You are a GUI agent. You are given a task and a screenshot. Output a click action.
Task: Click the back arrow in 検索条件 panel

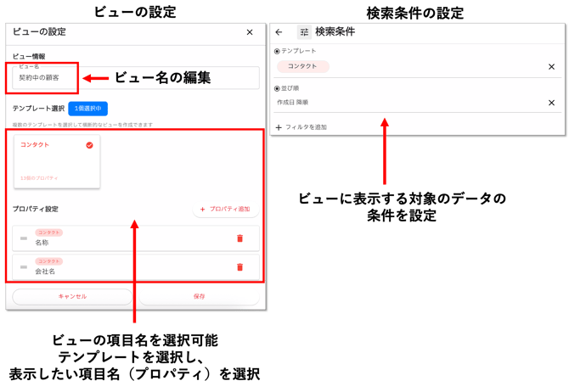(x=279, y=32)
